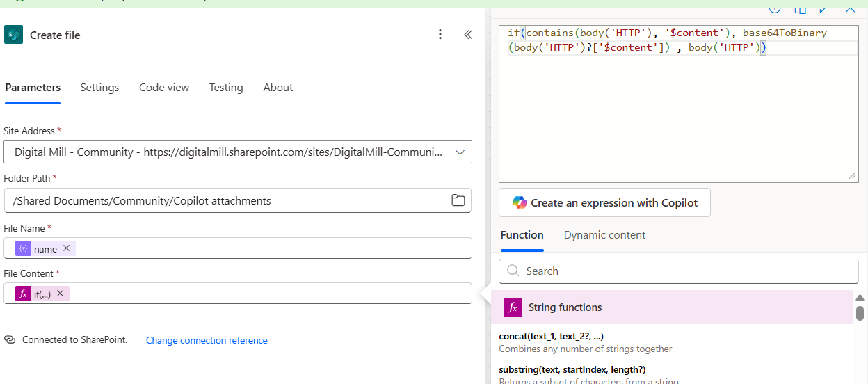The image size is (868, 384).
Task: Switch to the Parameters tab
Action: point(33,88)
